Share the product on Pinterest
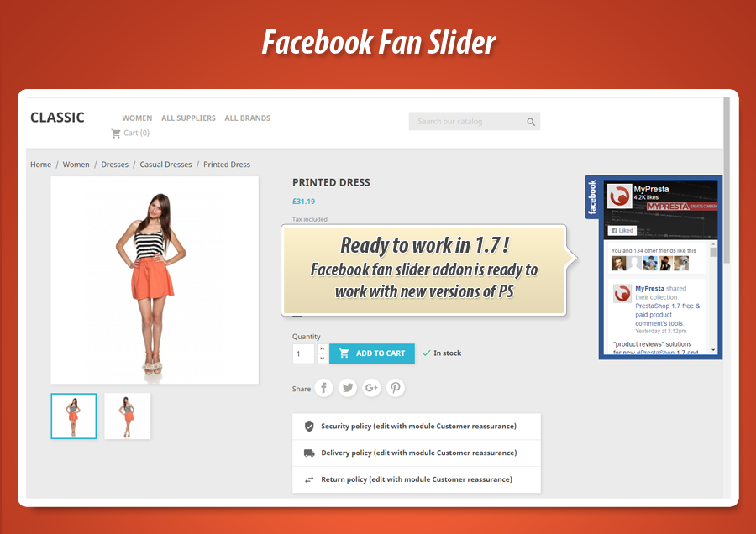Image resolution: width=756 pixels, height=534 pixels. 395,388
